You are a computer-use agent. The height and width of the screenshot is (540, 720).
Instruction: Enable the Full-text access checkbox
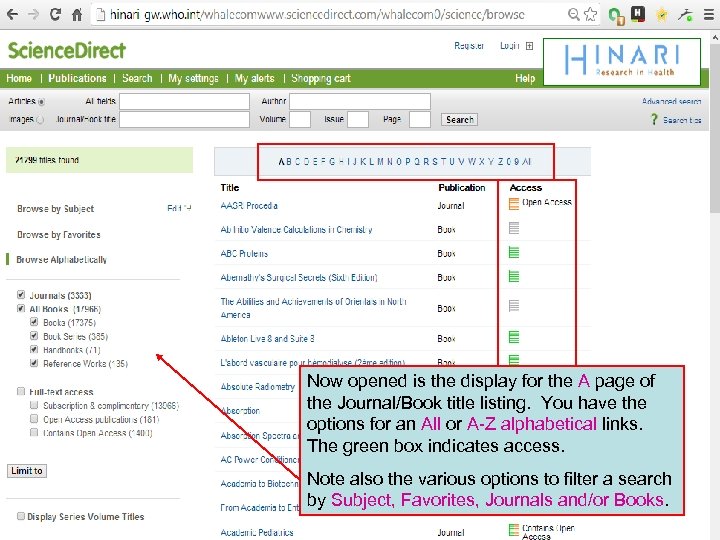point(21,391)
